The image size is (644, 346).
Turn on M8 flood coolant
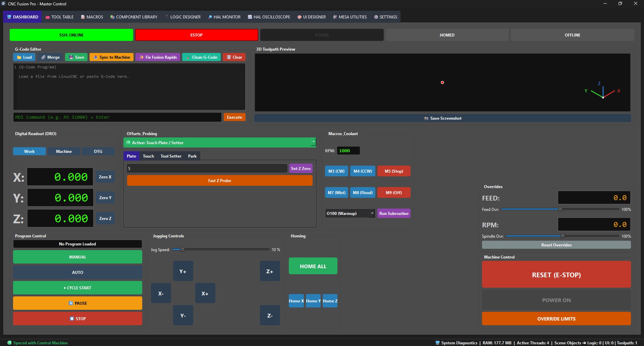pos(363,193)
